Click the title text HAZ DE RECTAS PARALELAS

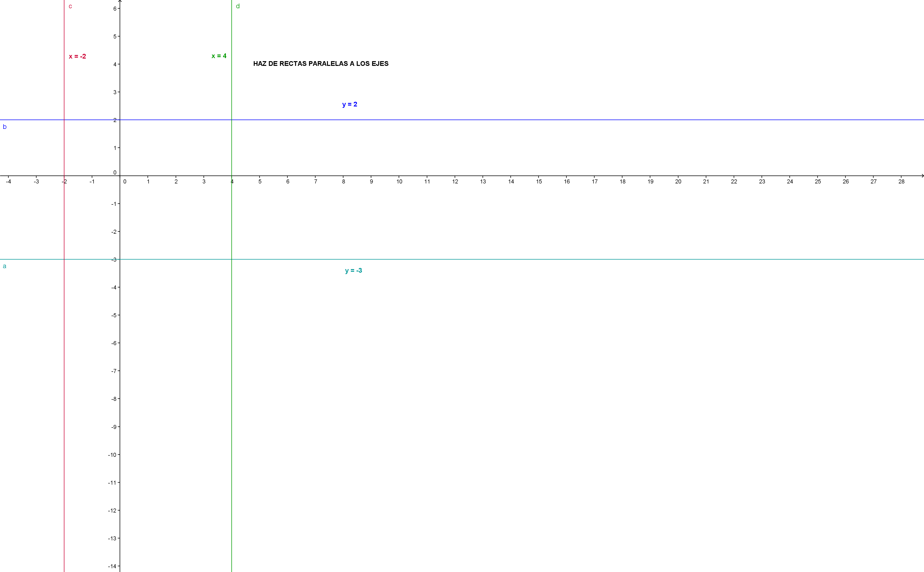coord(321,64)
